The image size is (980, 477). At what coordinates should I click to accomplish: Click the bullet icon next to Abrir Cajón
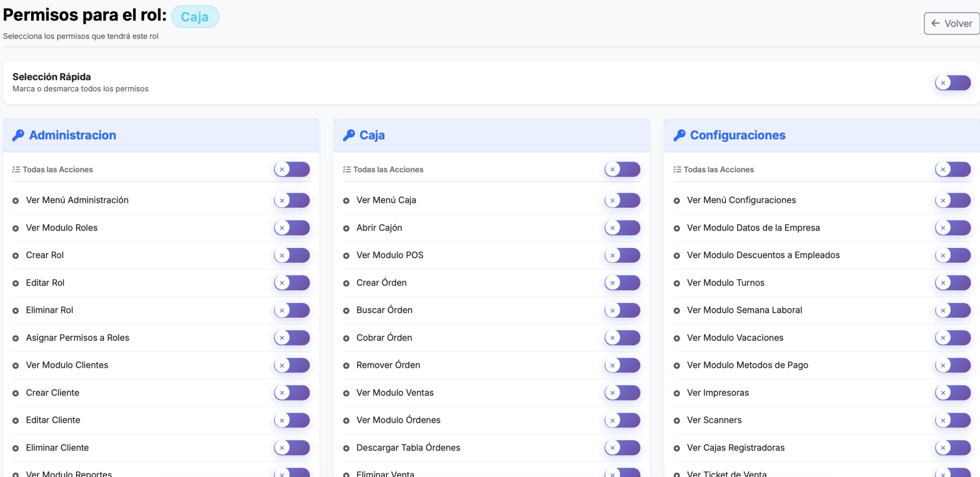coord(346,228)
